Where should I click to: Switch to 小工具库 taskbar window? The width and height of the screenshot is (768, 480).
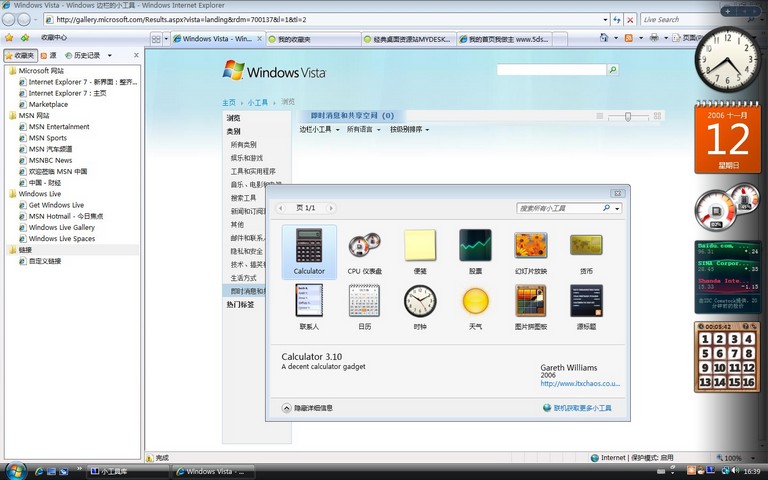tap(127, 471)
